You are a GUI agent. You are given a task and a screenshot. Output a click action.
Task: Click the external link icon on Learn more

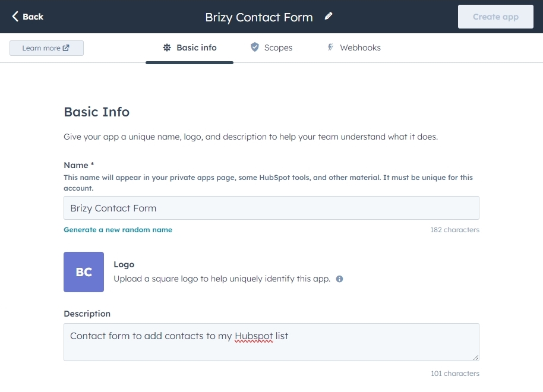pos(66,48)
